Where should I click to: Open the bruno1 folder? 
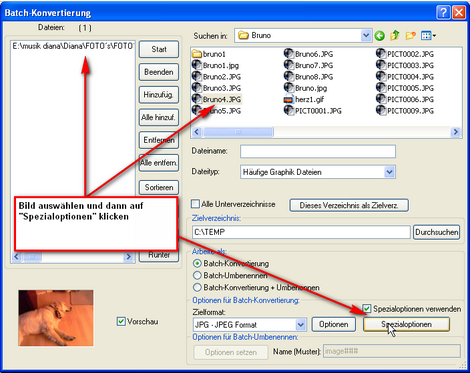pos(209,54)
